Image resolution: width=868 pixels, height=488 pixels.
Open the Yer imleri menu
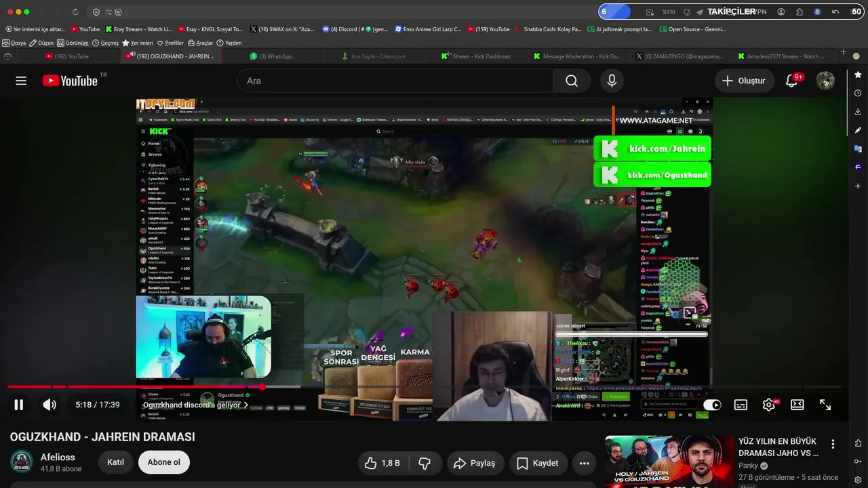pyautogui.click(x=138, y=43)
